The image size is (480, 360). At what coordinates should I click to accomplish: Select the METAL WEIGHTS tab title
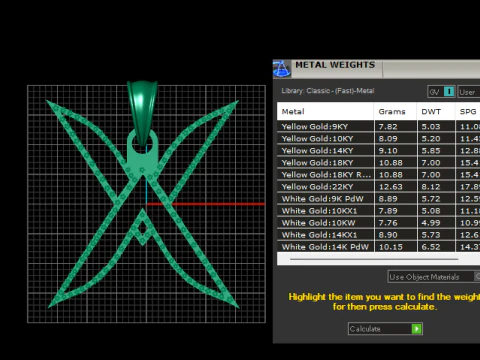point(335,65)
